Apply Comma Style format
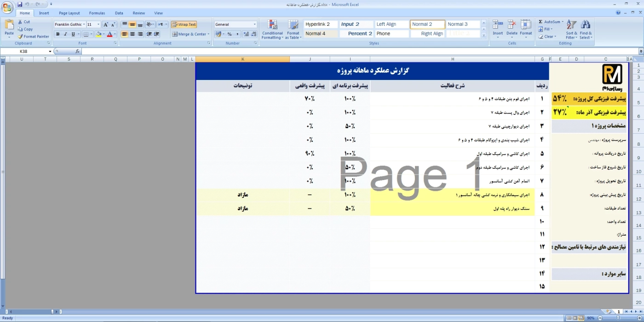This screenshot has height=322, width=644. point(237,34)
